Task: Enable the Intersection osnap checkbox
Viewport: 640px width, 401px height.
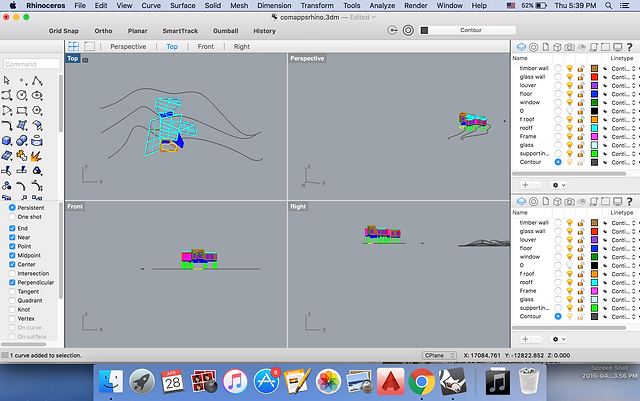Action: click(12, 273)
